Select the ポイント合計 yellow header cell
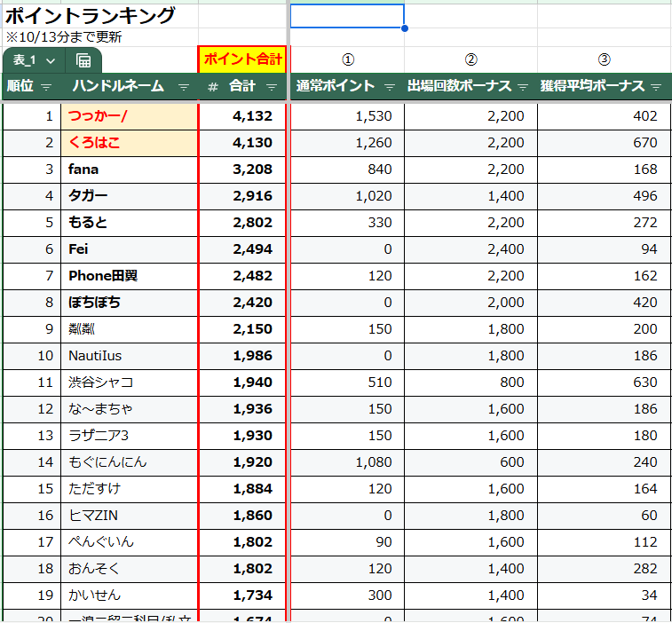This screenshot has width=672, height=623. coord(242,59)
